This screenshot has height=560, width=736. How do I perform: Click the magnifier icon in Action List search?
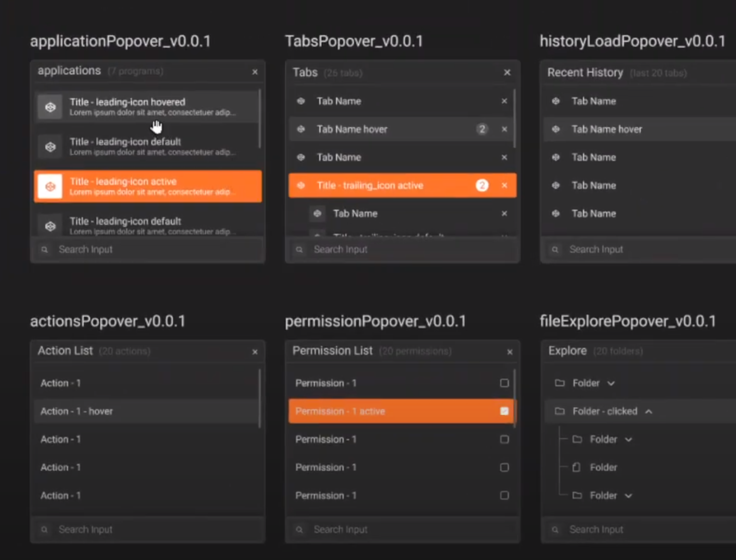click(44, 529)
